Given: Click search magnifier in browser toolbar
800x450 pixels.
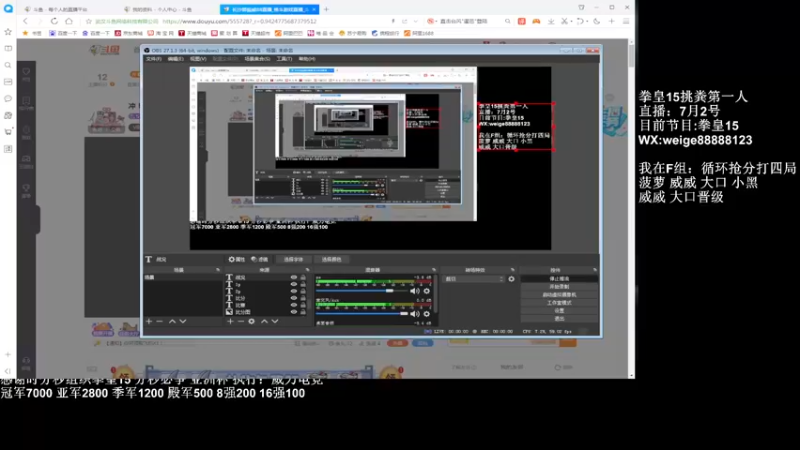Looking at the screenshot, I should pos(507,21).
